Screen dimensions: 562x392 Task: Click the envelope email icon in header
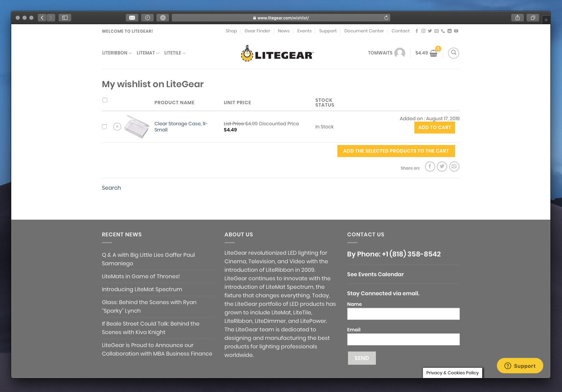click(436, 31)
